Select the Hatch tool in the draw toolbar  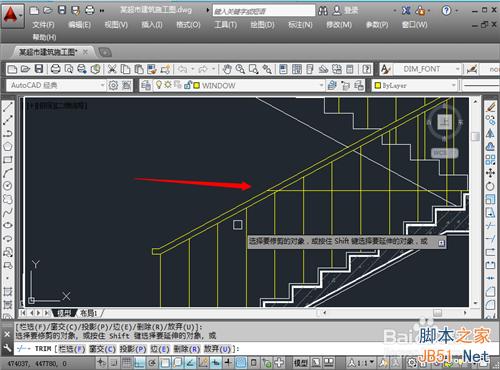point(8,291)
